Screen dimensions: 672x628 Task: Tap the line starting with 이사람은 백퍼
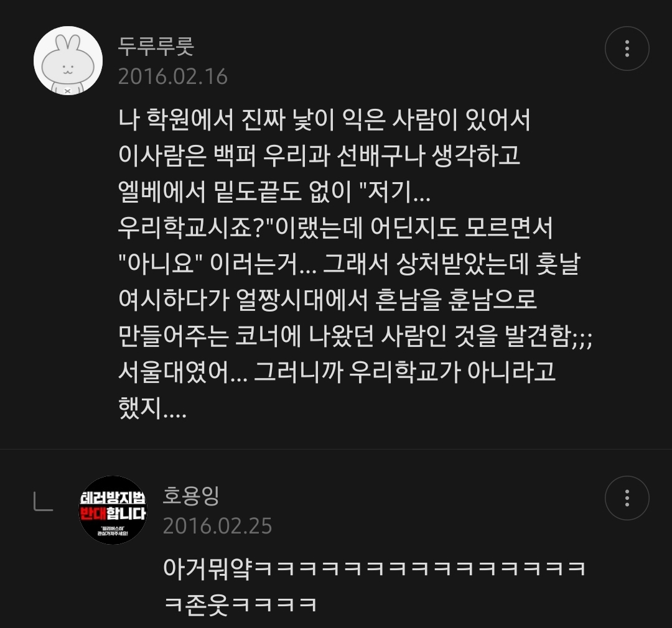pos(319,155)
